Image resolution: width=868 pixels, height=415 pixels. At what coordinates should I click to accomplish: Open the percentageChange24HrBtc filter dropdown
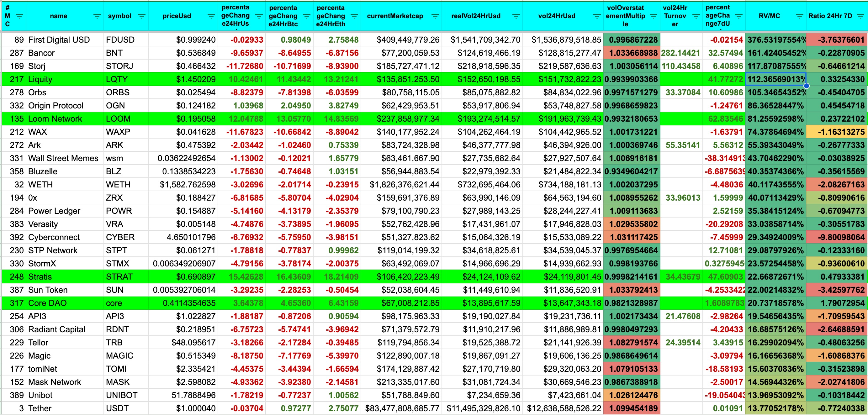tap(307, 16)
